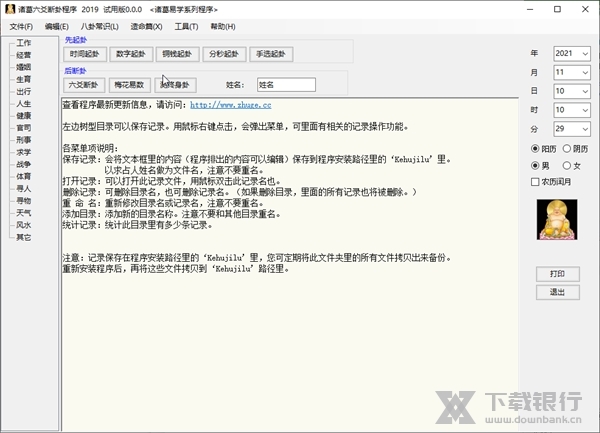Viewport: 600px width, 433px height.
Task: Click the text line starting 统计记录
Action: [x=138, y=225]
